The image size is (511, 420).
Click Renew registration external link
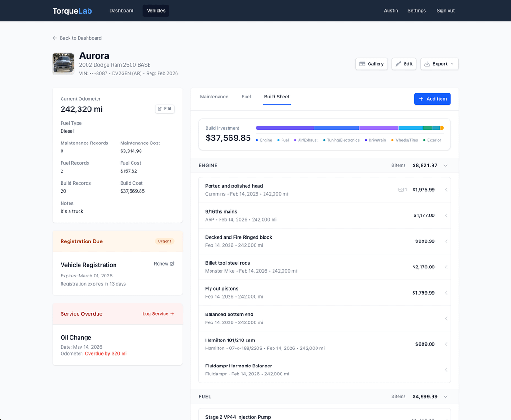click(164, 264)
